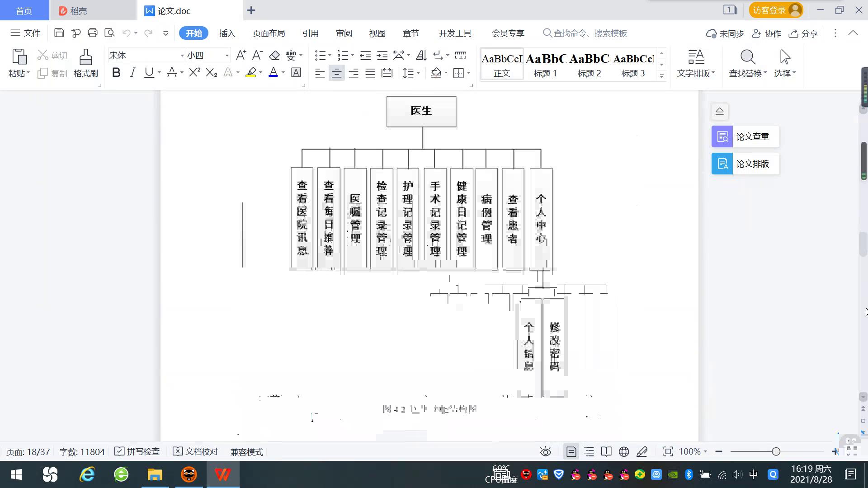The image size is (868, 488).
Task: Open the 页面布局 (Page Layout) tab
Action: tap(269, 33)
